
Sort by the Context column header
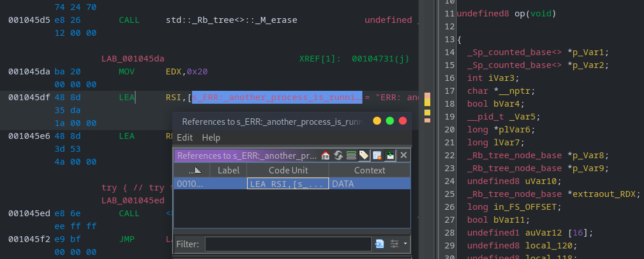(x=369, y=170)
